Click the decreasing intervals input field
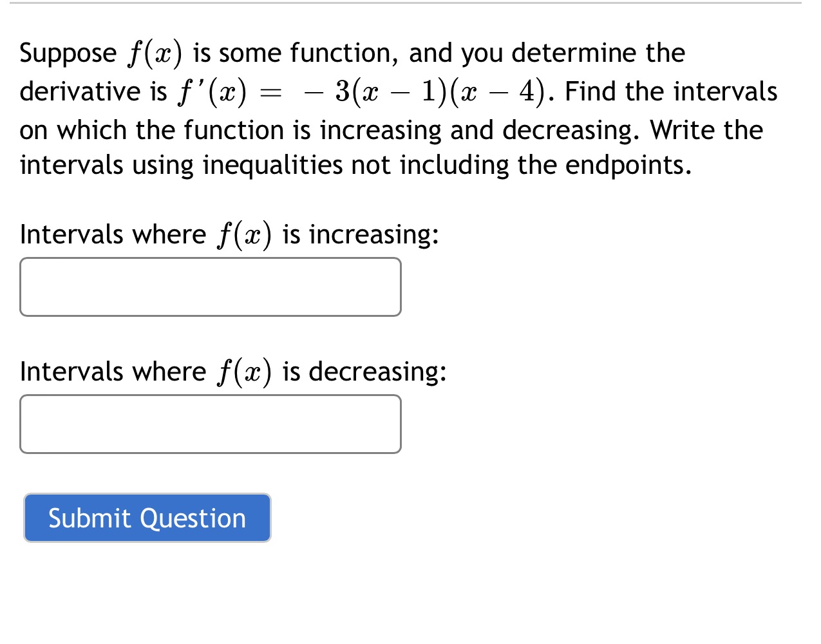This screenshot has width=821, height=644. pyautogui.click(x=211, y=424)
